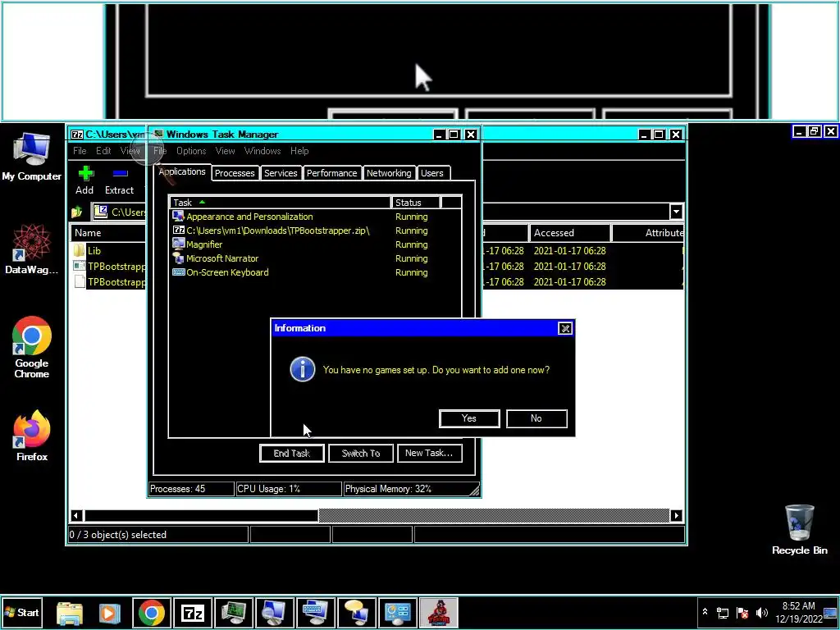
Task: Click 7-Zip horizontal scrollbar right arrow
Action: tap(676, 515)
